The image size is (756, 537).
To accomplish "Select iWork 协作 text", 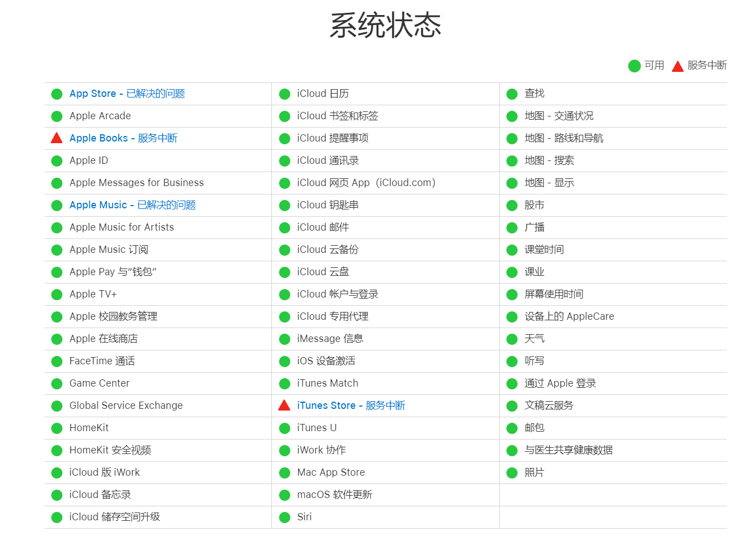I will (321, 450).
